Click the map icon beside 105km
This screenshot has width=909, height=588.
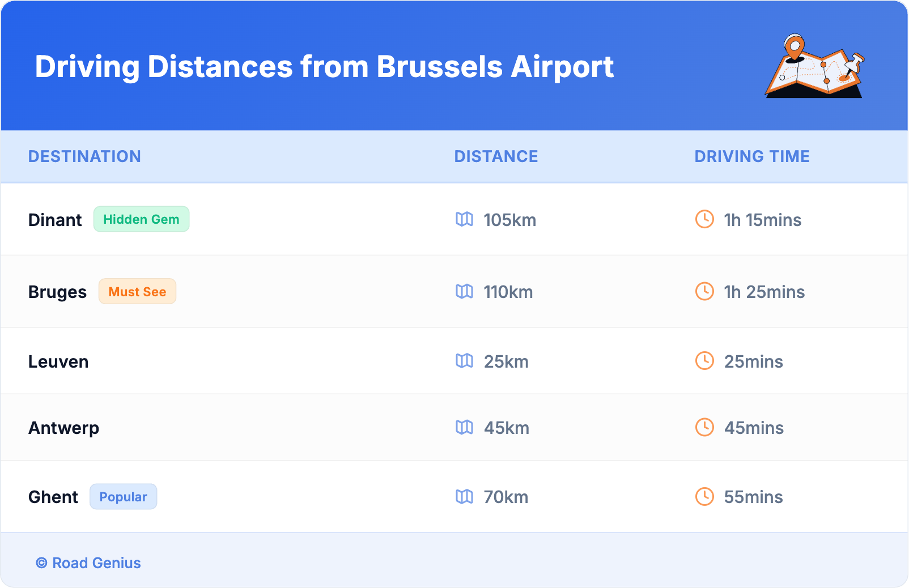click(464, 219)
